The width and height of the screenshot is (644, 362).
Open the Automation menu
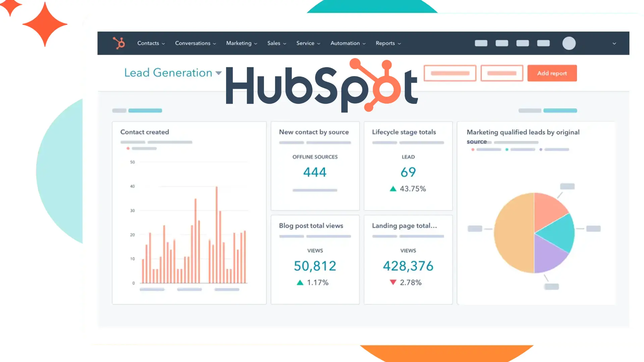tap(348, 43)
